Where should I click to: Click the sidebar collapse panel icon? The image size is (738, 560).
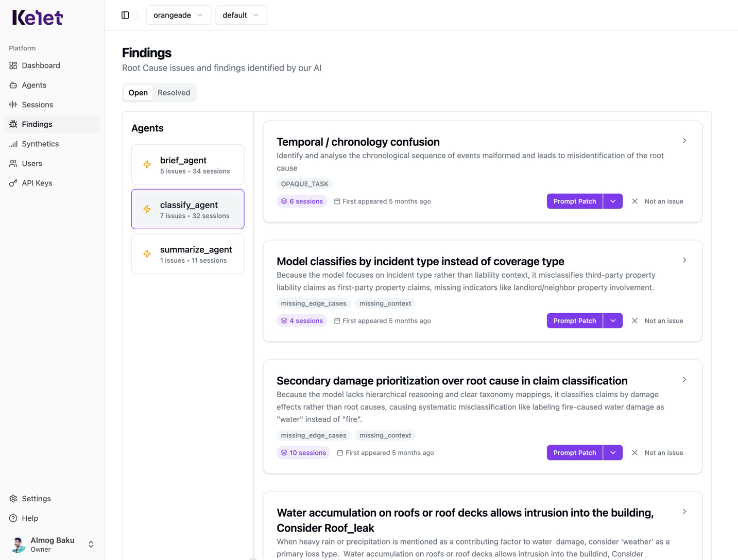[125, 15]
